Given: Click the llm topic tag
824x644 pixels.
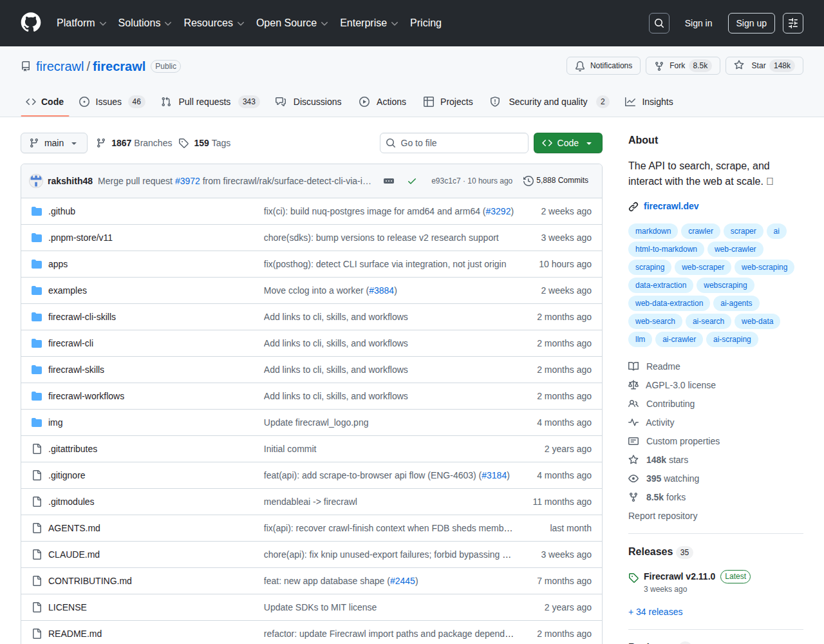Looking at the screenshot, I should point(640,339).
